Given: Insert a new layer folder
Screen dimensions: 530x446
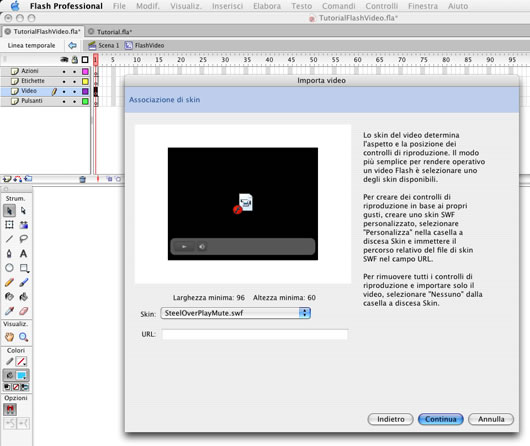Looking at the screenshot, I should [28, 179].
